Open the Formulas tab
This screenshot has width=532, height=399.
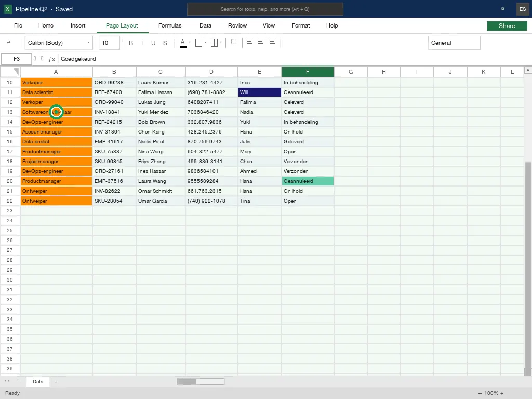coord(170,25)
